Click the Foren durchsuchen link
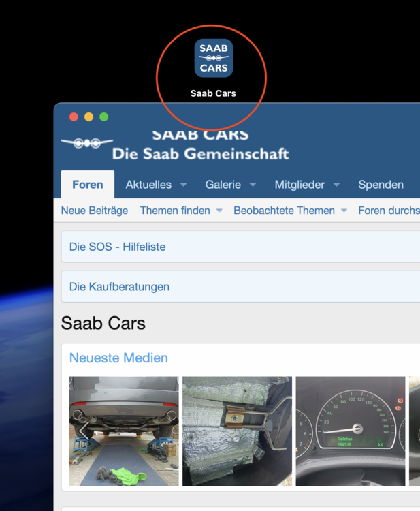The height and width of the screenshot is (511, 420). coord(389,211)
